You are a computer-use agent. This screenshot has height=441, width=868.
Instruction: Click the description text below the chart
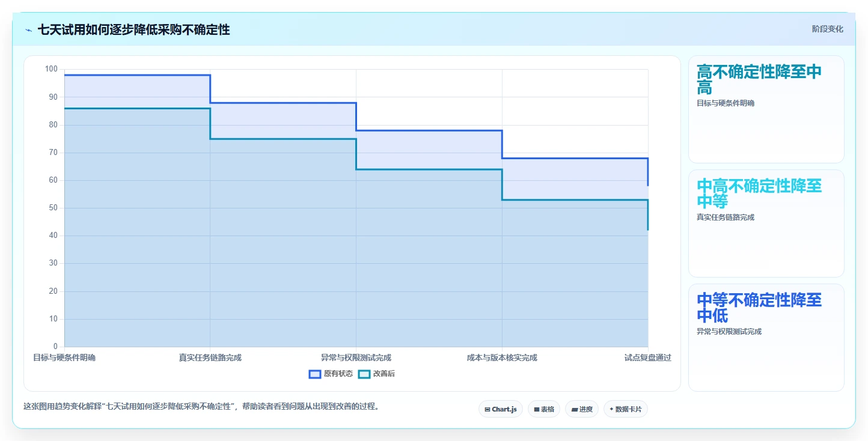point(203,406)
